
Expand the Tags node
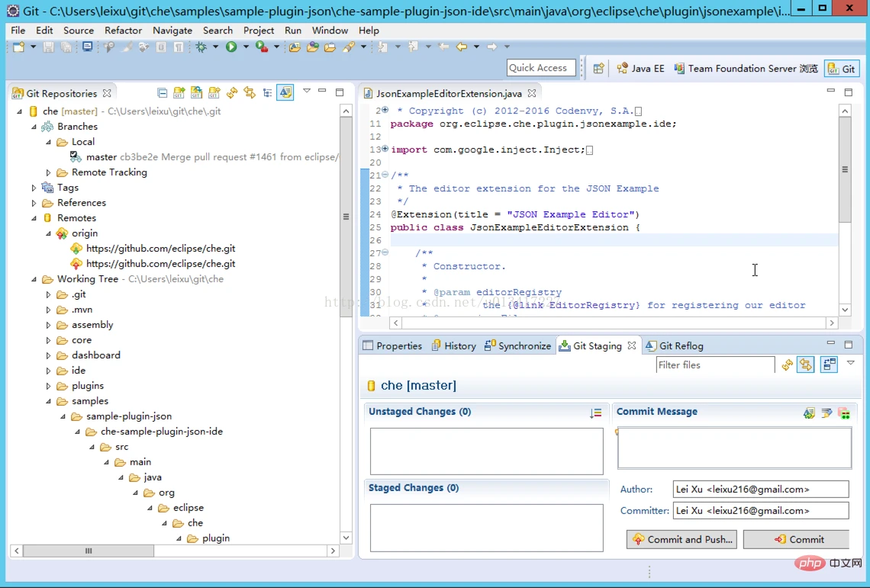pyautogui.click(x=34, y=188)
